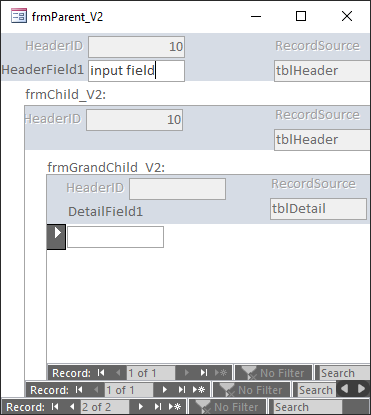The height and width of the screenshot is (415, 371).
Task: Click No Filter button in frmParent bar
Action: point(227,407)
